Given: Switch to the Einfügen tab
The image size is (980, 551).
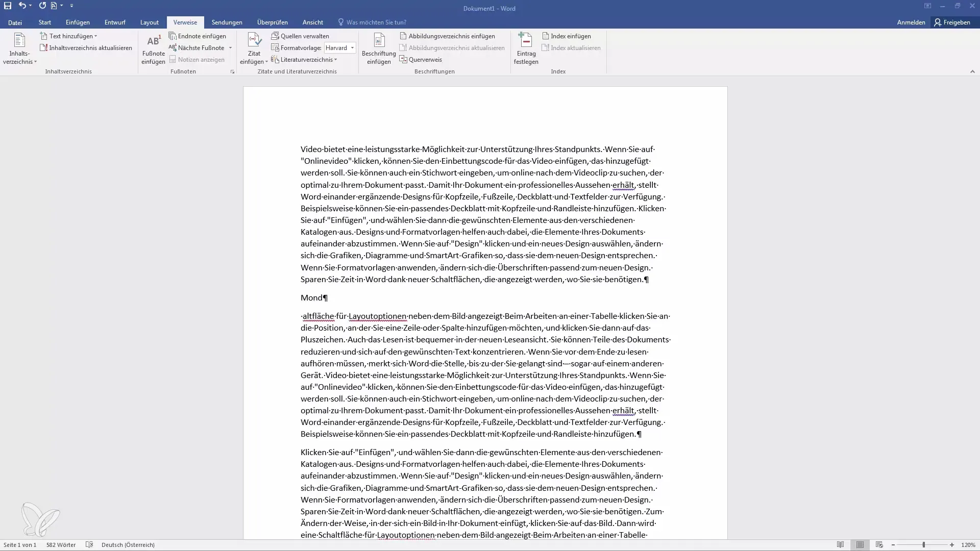Looking at the screenshot, I should point(78,22).
